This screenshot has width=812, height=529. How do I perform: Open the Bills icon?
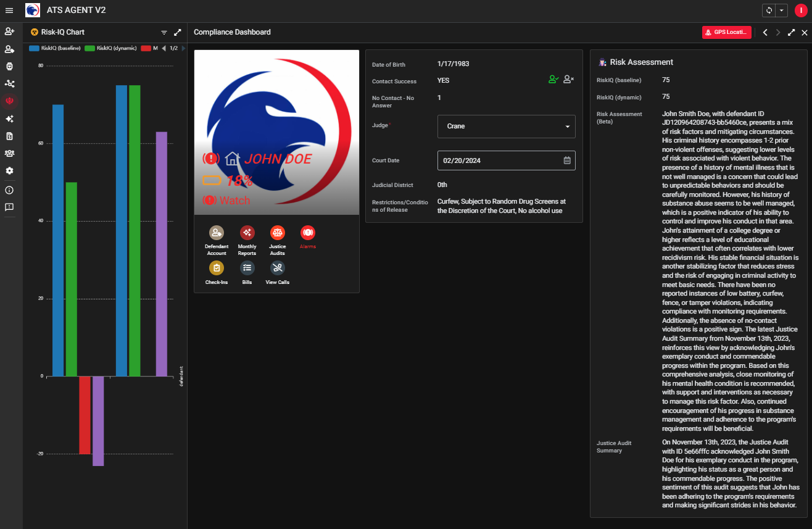click(247, 268)
